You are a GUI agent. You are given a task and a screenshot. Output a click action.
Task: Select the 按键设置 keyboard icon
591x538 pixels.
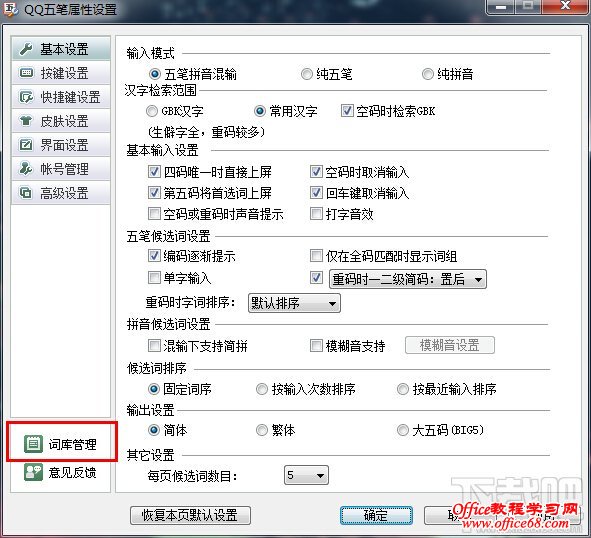tap(26, 72)
